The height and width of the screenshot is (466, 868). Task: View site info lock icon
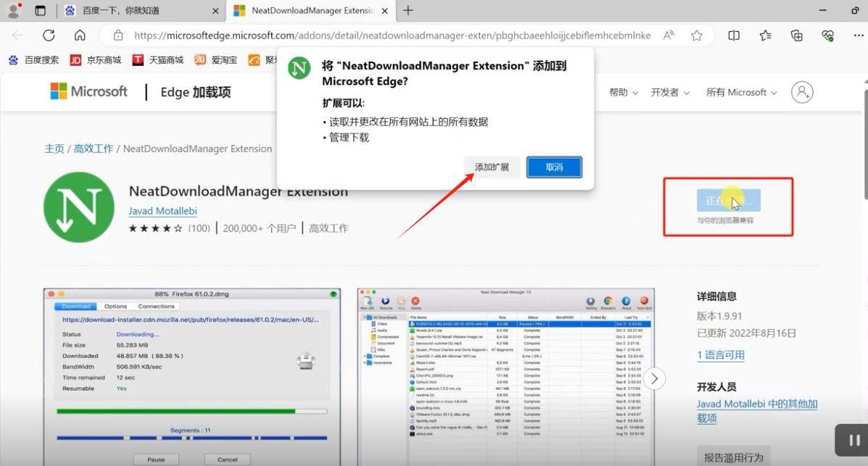118,36
